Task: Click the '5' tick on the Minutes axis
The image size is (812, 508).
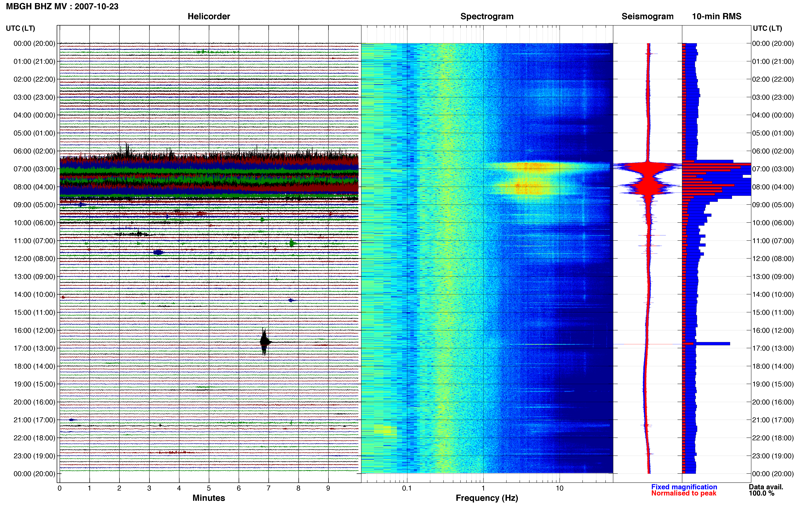Action: pos(209,488)
